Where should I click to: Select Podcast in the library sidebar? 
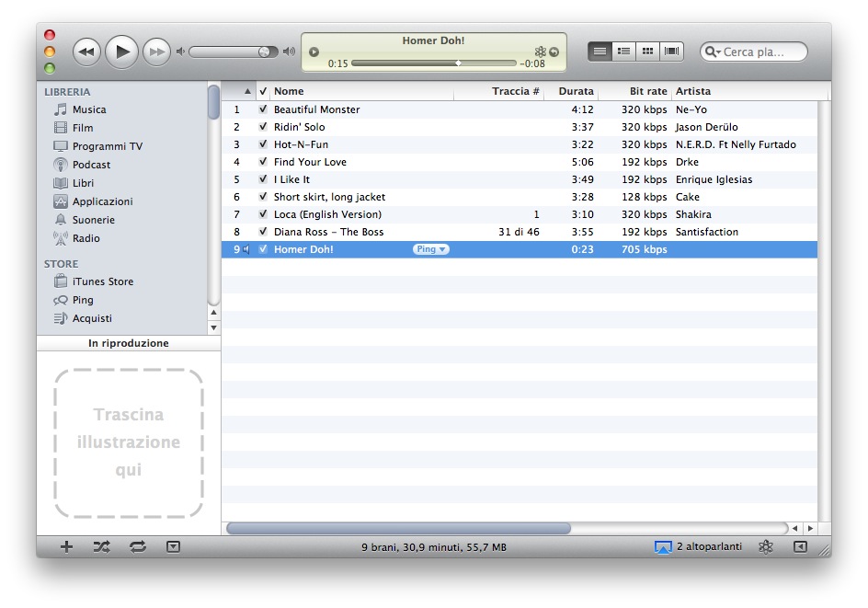(x=91, y=165)
